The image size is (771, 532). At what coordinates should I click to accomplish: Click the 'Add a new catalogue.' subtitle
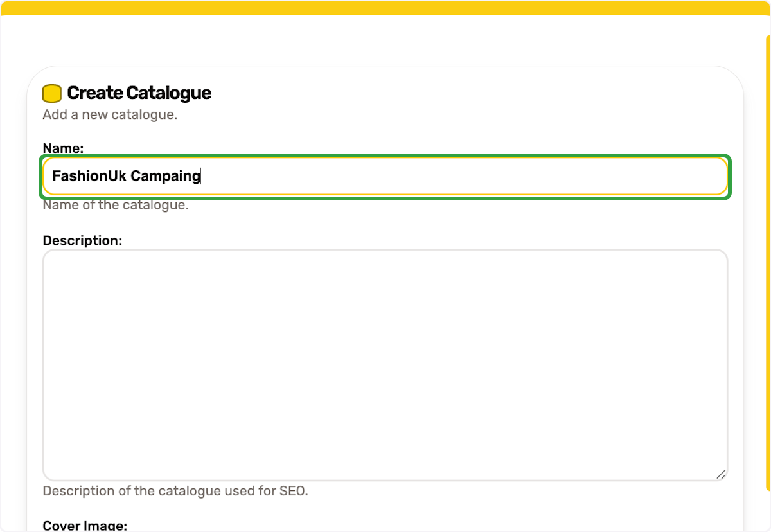click(x=110, y=115)
